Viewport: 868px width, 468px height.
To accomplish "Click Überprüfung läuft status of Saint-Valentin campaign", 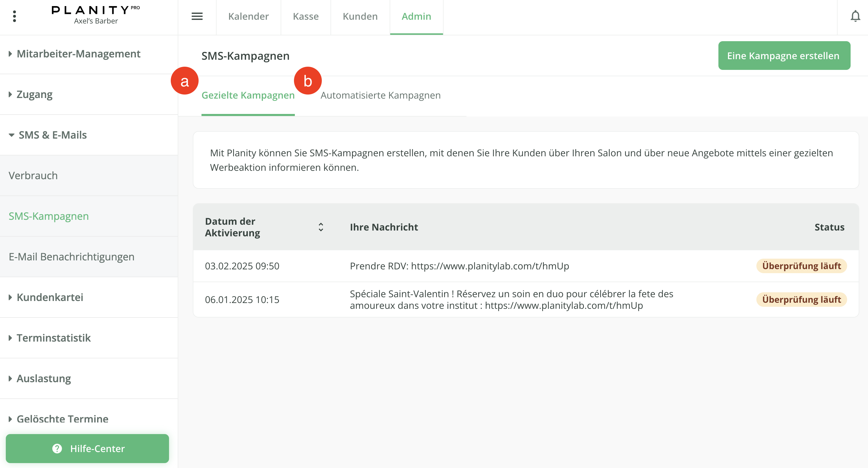I will click(801, 300).
